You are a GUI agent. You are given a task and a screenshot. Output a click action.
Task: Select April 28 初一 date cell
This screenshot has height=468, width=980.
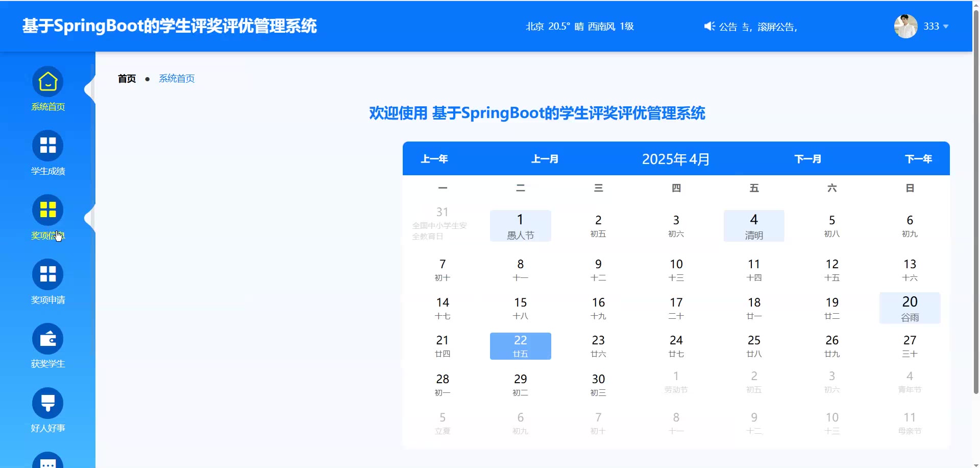pyautogui.click(x=443, y=385)
